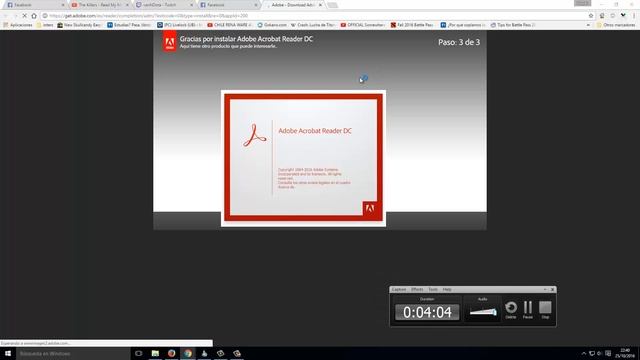Stop the screen recording

(x=545, y=309)
